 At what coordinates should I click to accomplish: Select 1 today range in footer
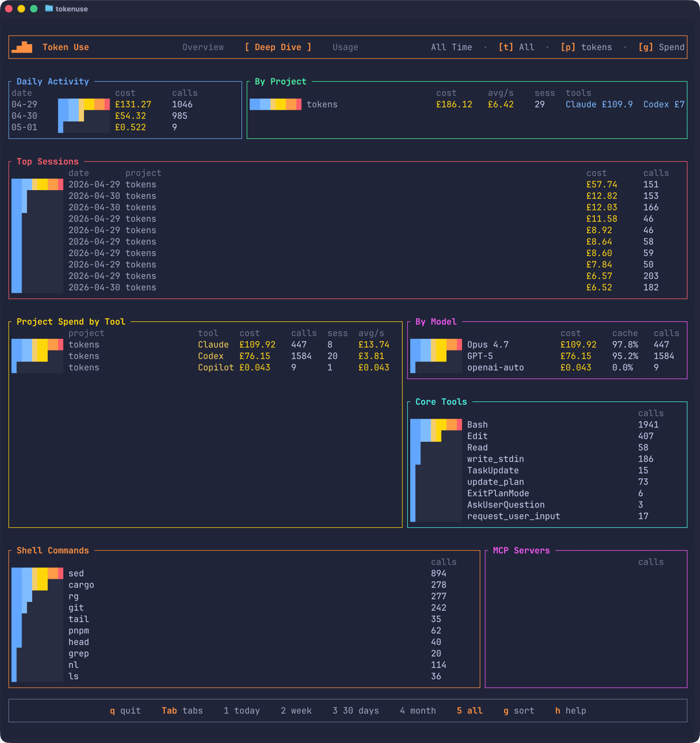[242, 710]
